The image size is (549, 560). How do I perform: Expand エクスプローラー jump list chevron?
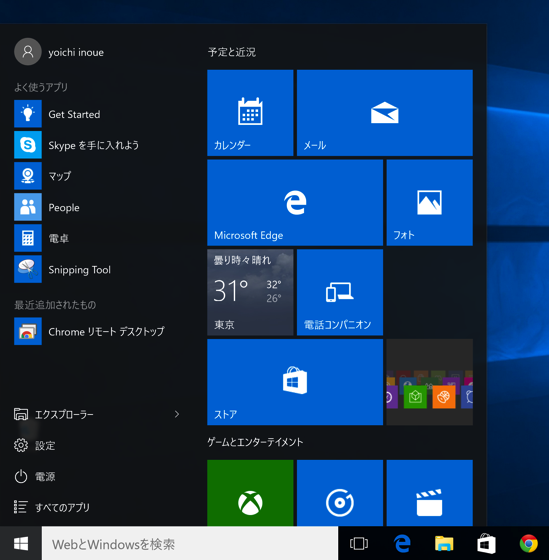[x=177, y=414]
